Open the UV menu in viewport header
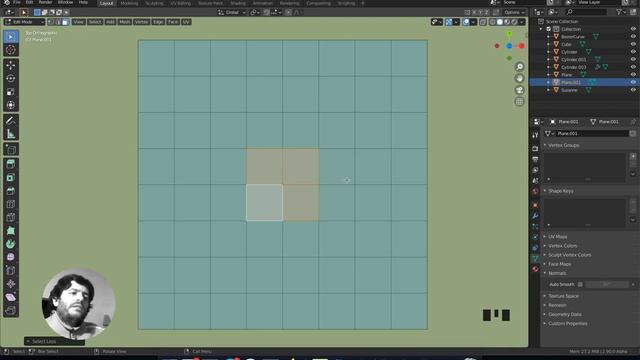Viewport: 640px width, 360px height. tap(186, 22)
